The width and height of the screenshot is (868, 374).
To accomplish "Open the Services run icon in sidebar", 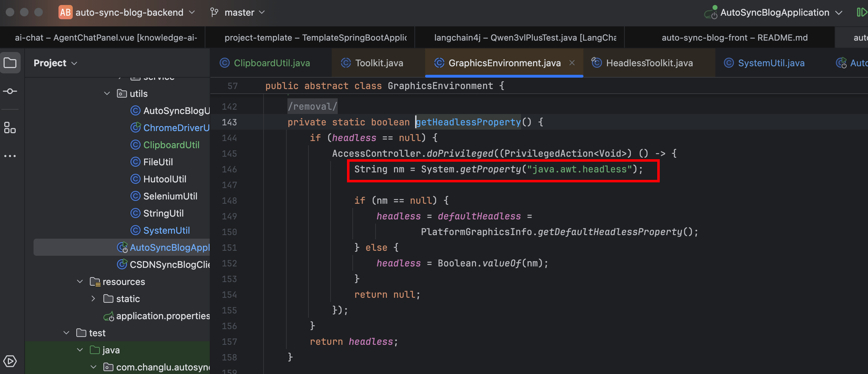I will [x=10, y=361].
